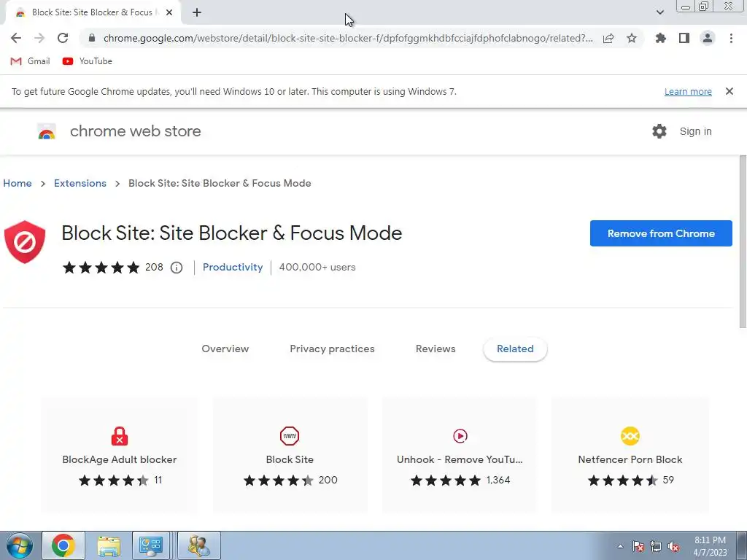Select the Block Site browser tab

93,12
